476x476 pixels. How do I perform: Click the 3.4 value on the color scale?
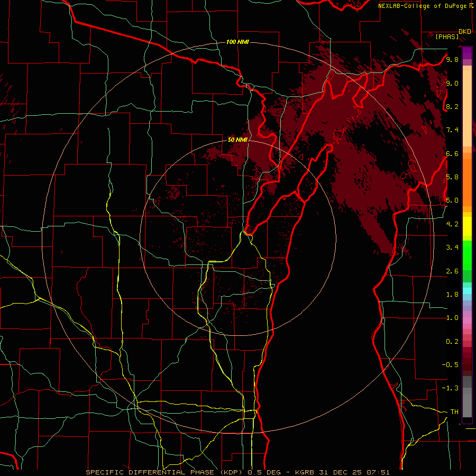(452, 247)
